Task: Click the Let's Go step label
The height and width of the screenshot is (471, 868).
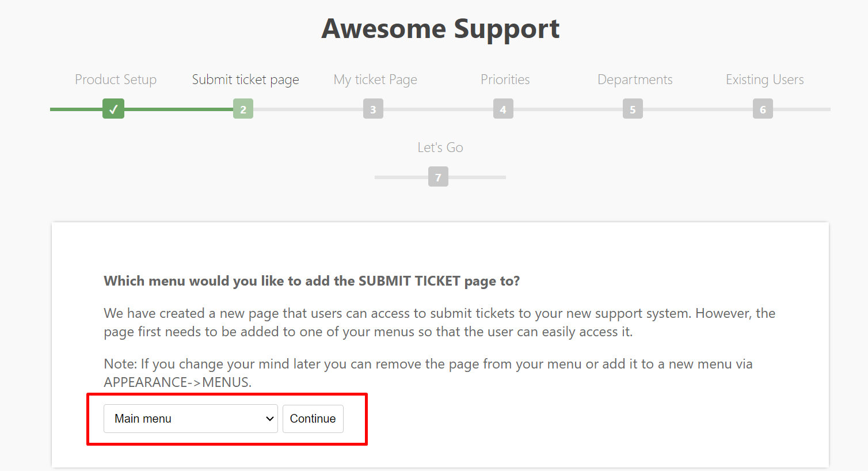Action: click(440, 147)
